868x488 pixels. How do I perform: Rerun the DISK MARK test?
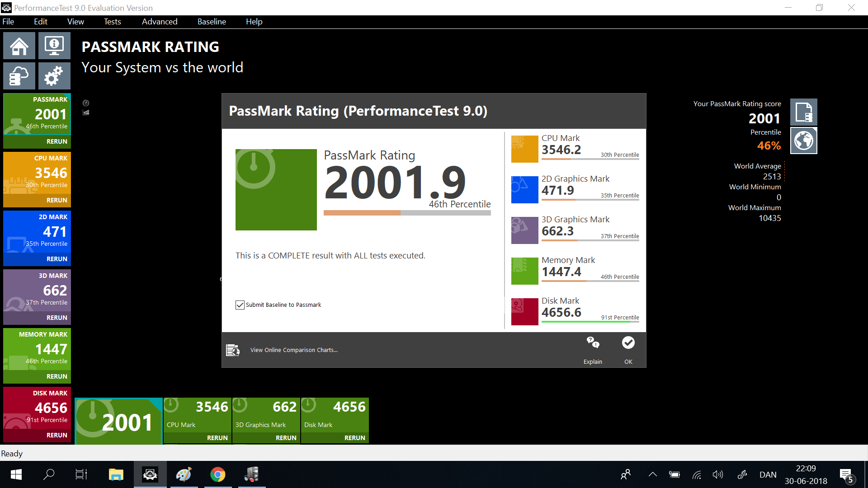[57, 435]
